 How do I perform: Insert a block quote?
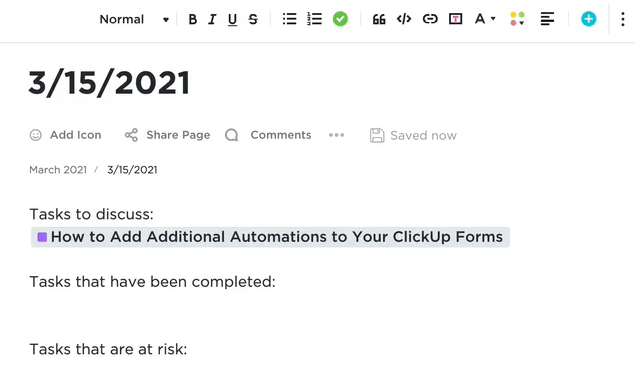[x=379, y=19]
